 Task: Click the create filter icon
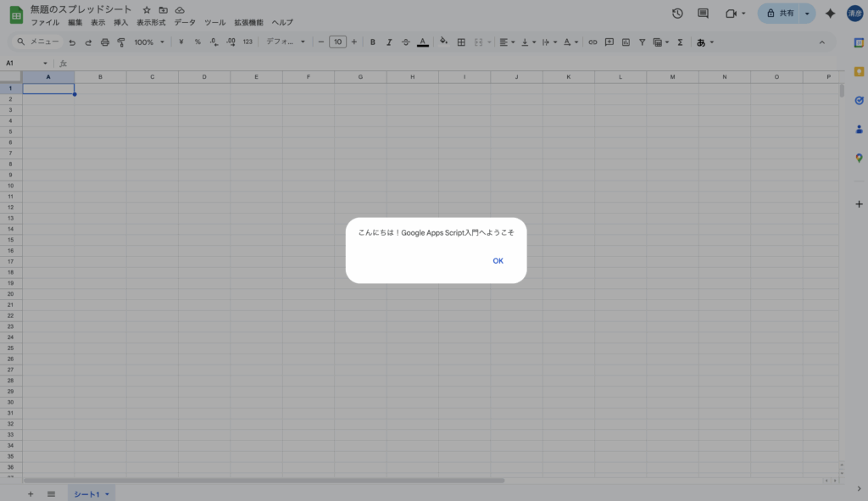643,42
